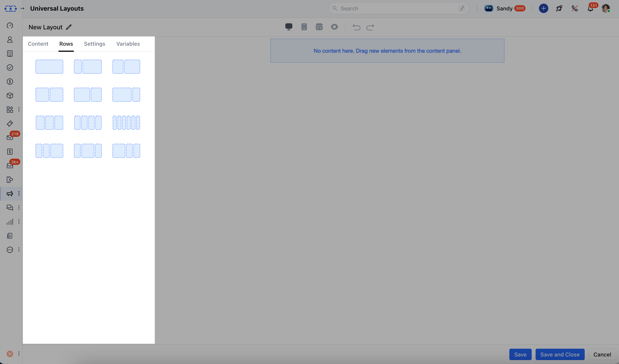Image resolution: width=619 pixels, height=364 pixels.
Task: Toggle the phone call status icon
Action: click(x=575, y=9)
